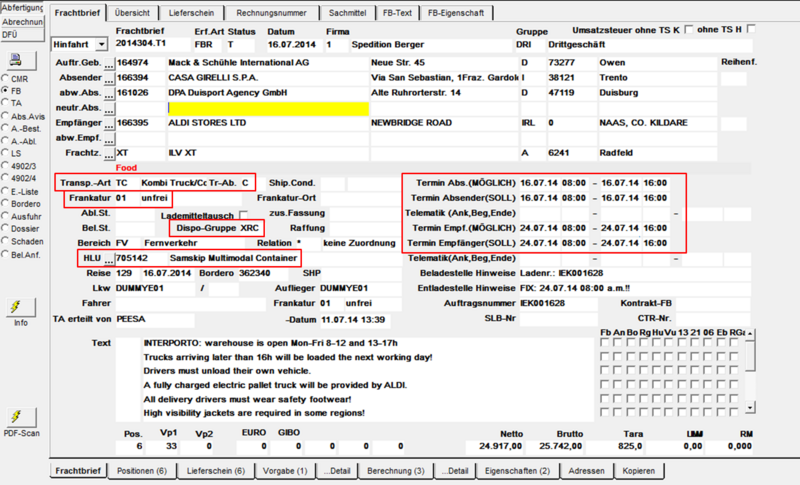
Task: Expand the Hinfahrt dropdown
Action: [101, 45]
